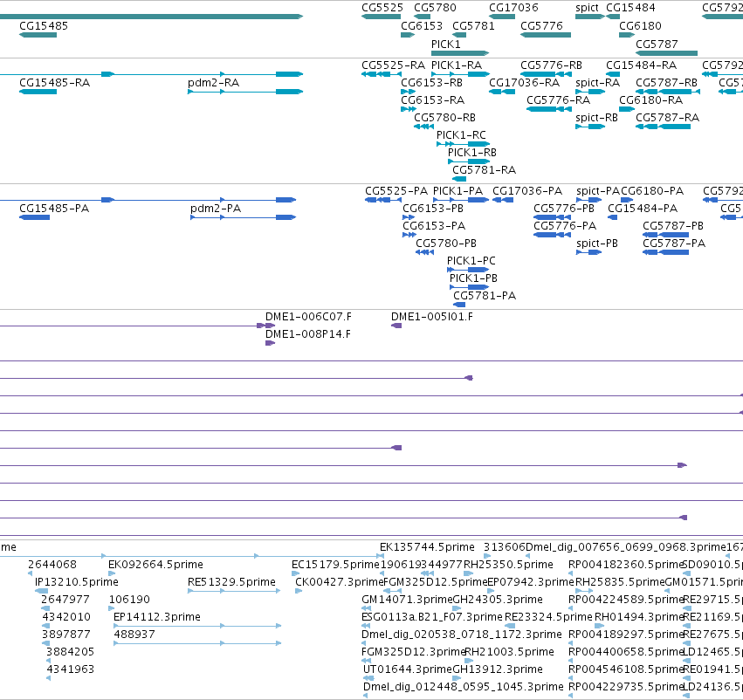Click the 488937 EST label

click(x=134, y=635)
